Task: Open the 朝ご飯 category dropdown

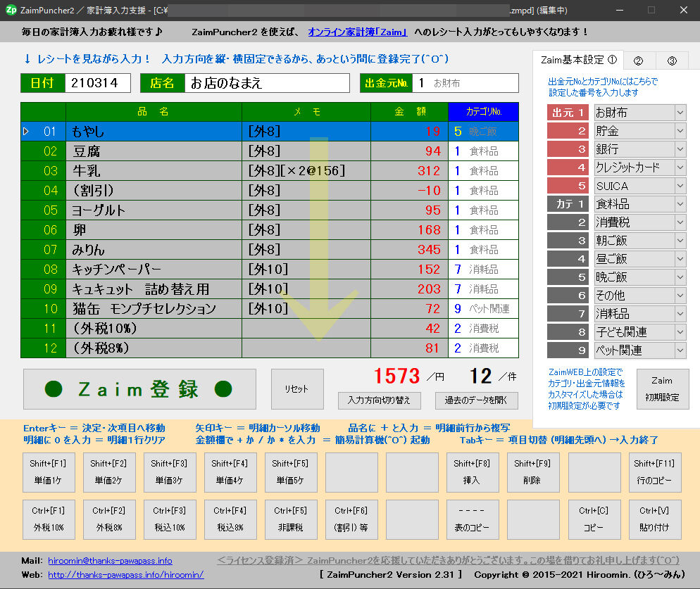Action: (680, 241)
